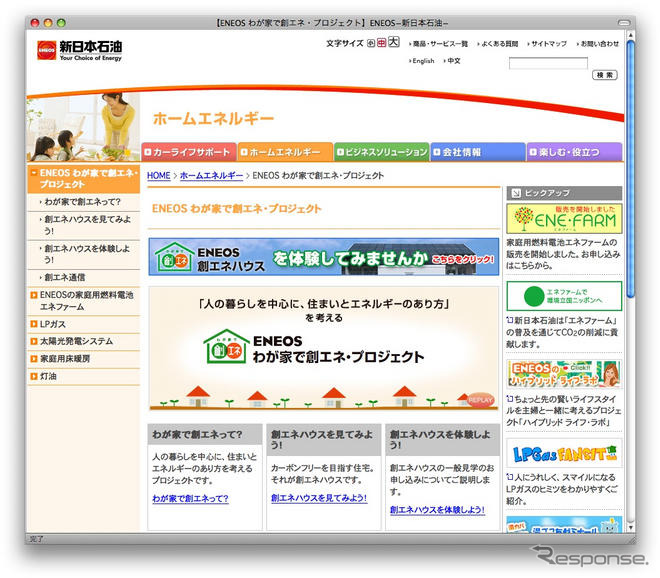Open the ENE-FARM pickup banner
Viewport: 660px width, 578px height.
pos(564,218)
